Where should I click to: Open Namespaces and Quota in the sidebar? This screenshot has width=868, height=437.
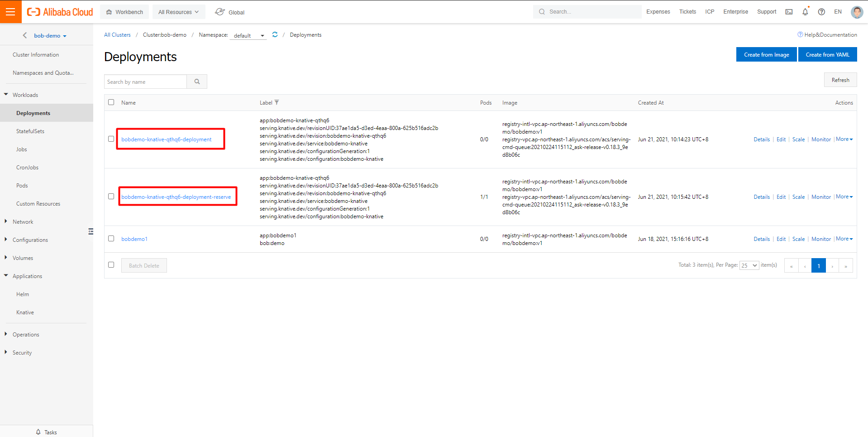[x=43, y=73]
